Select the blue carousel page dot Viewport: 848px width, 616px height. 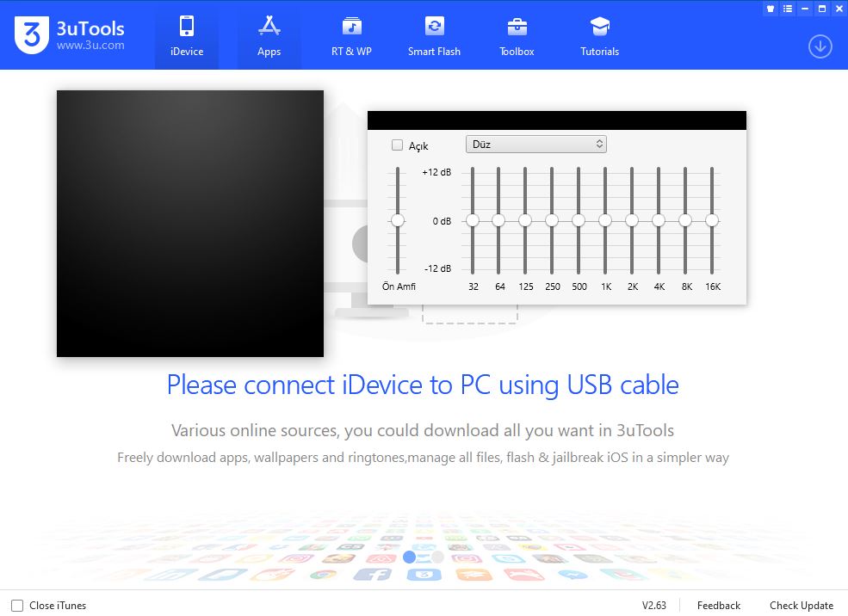[410, 557]
